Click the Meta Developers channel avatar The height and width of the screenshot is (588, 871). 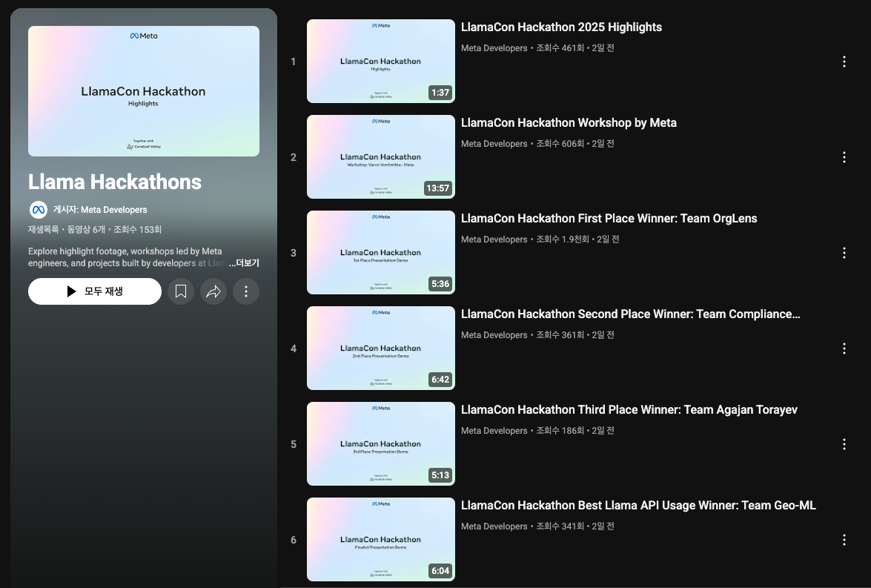(39, 210)
